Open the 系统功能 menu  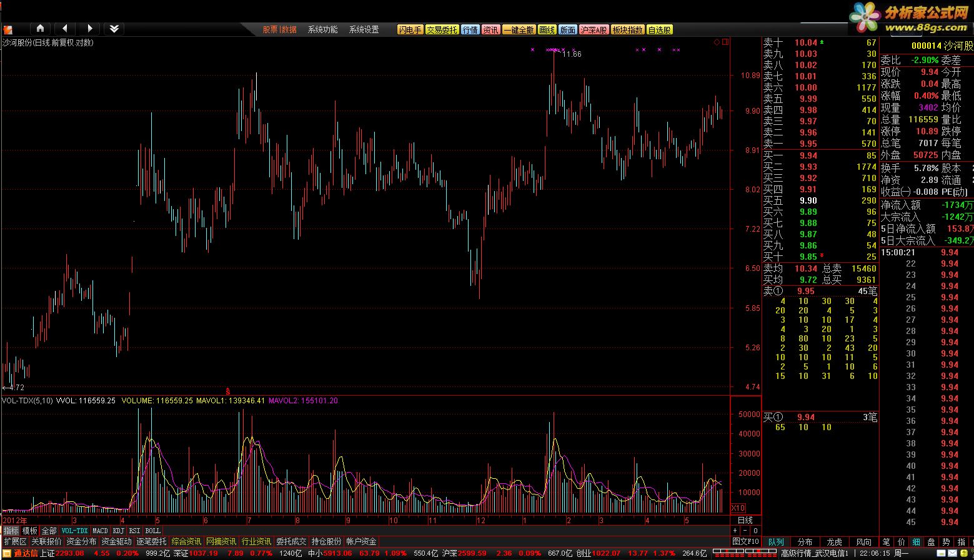pyautogui.click(x=322, y=29)
